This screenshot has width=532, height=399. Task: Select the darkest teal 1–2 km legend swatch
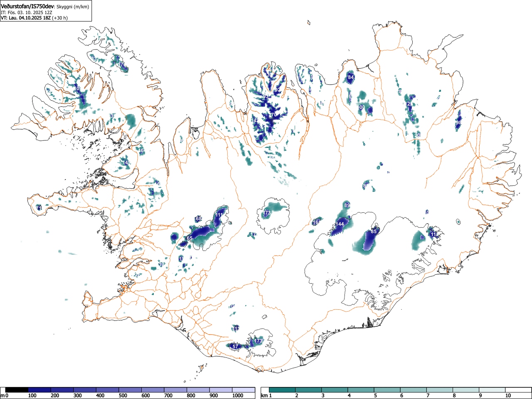(282, 390)
